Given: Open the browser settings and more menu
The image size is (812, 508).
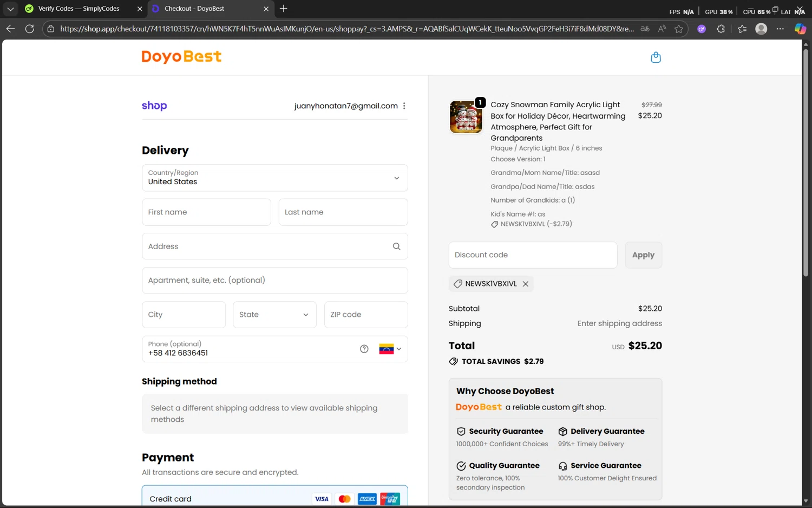Looking at the screenshot, I should (x=780, y=29).
